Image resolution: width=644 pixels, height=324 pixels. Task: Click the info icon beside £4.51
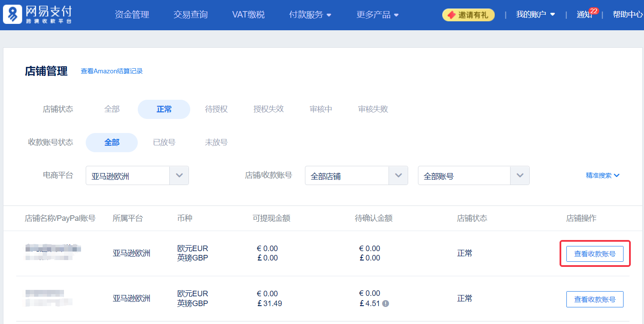(x=386, y=304)
